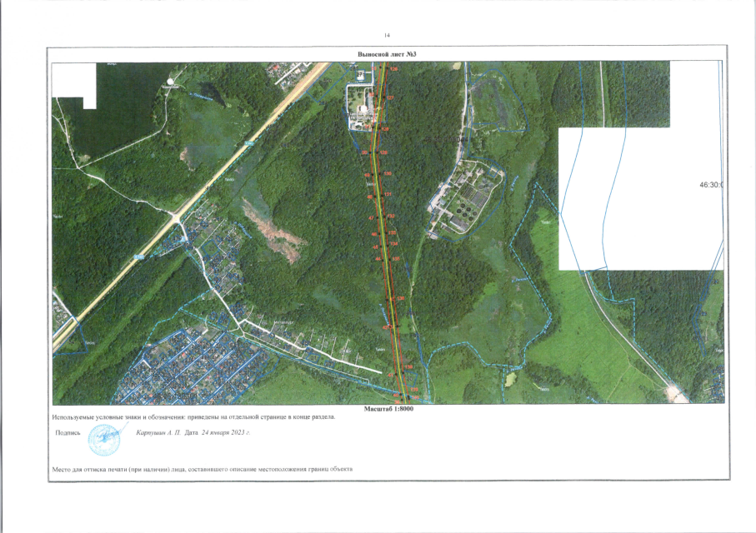Click boundary point marker 131
Viewport: 756px width, 533px height.
388,196
